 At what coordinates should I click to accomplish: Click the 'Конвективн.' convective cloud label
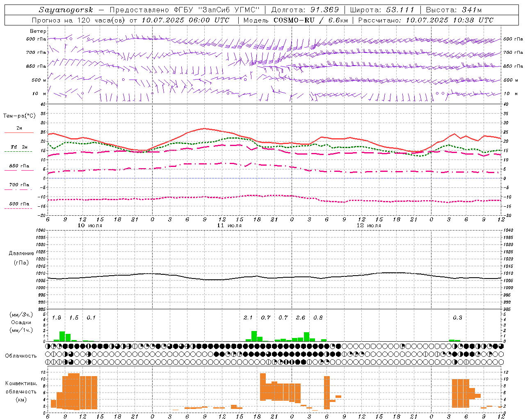tap(21, 383)
